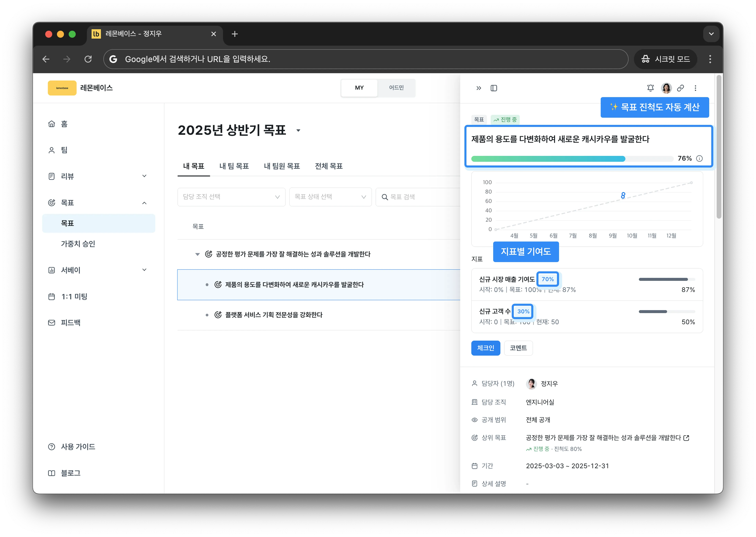Click the Chrome address bar
The image size is (756, 537).
pos(366,59)
